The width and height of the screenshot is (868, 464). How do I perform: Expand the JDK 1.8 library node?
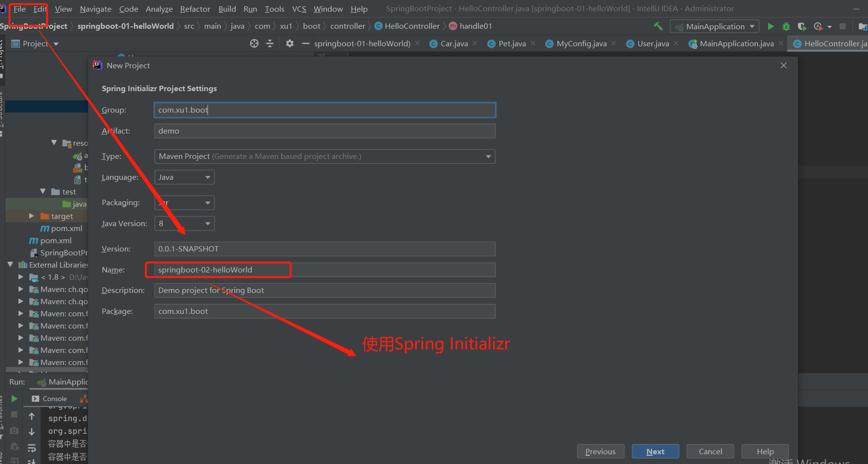coord(21,277)
